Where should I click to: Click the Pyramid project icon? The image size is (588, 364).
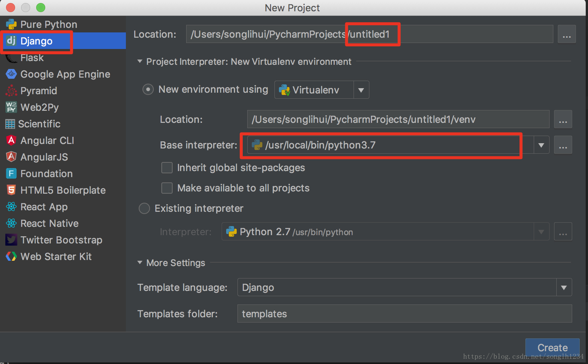click(11, 91)
